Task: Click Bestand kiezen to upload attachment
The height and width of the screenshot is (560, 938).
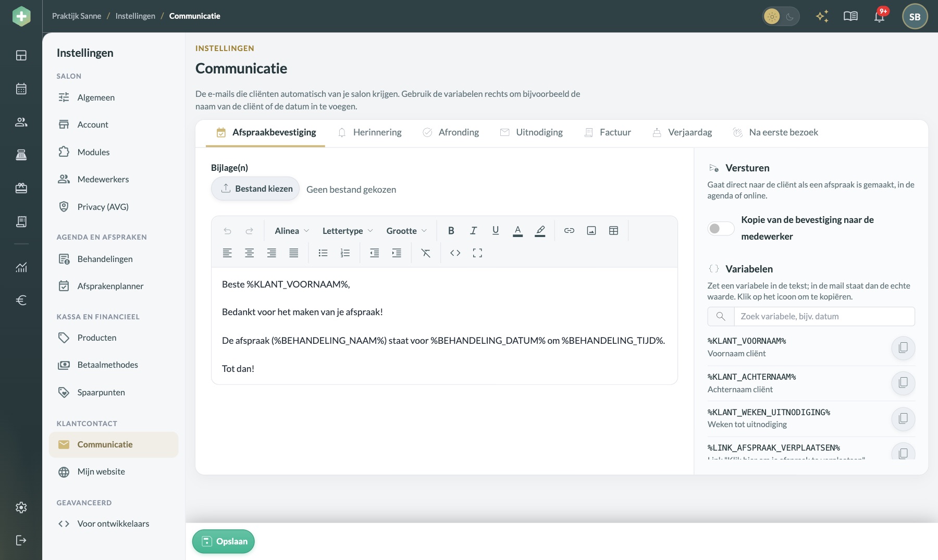Action: 255,189
